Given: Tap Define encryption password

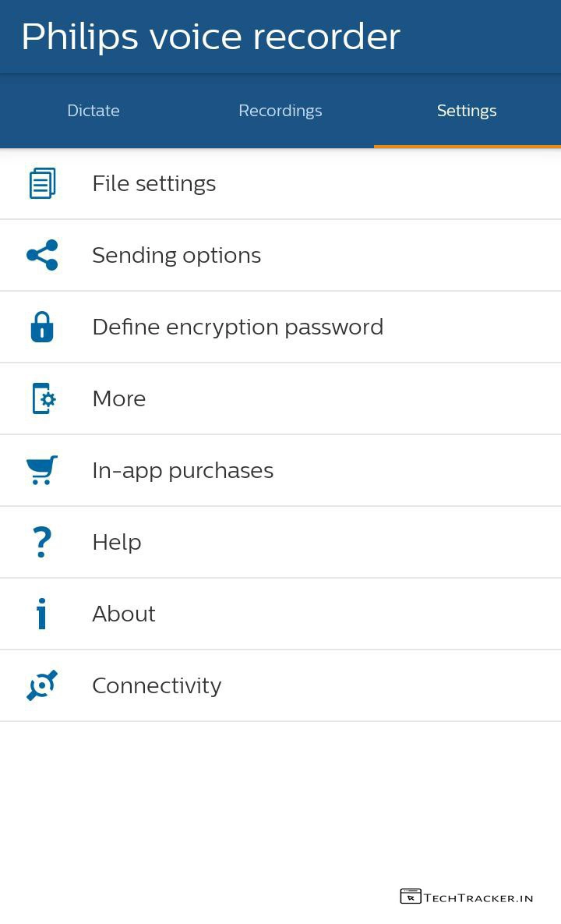Looking at the screenshot, I should tap(238, 327).
